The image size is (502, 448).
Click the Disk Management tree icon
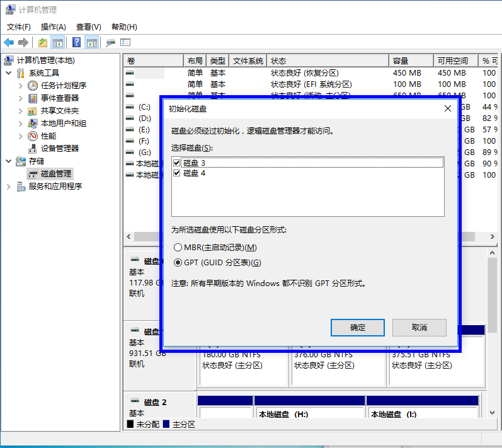(x=33, y=174)
